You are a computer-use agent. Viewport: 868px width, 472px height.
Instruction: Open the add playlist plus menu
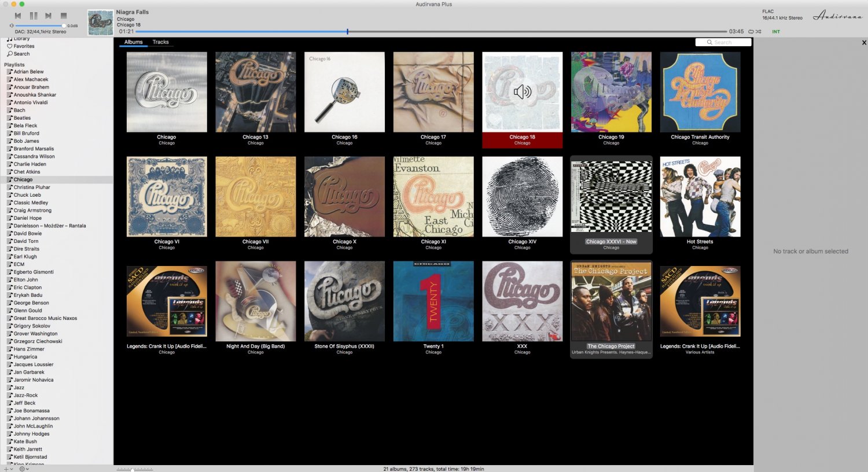coord(8,469)
